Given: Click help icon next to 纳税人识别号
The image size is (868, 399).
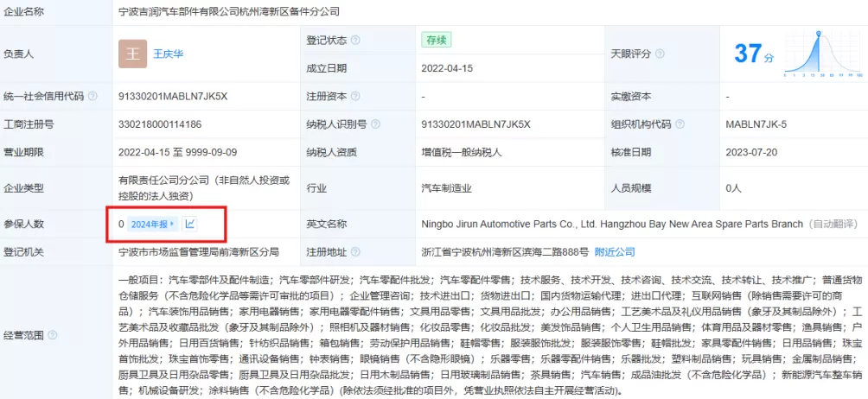Looking at the screenshot, I should [376, 124].
